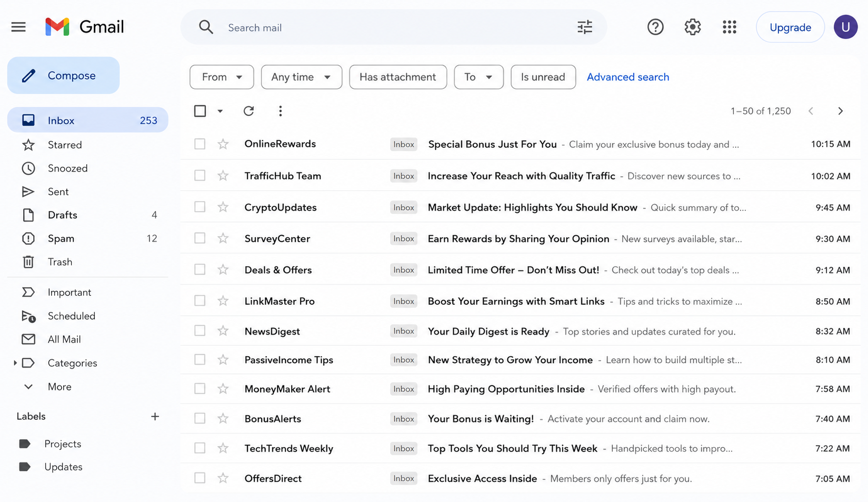Star the PassiveIncome Tips email
Image resolution: width=868 pixels, height=502 pixels.
click(223, 359)
